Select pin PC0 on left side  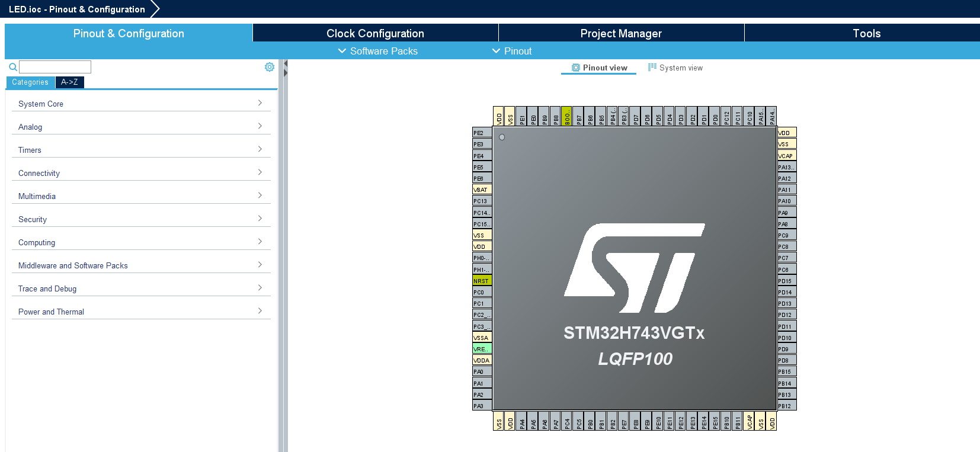482,292
